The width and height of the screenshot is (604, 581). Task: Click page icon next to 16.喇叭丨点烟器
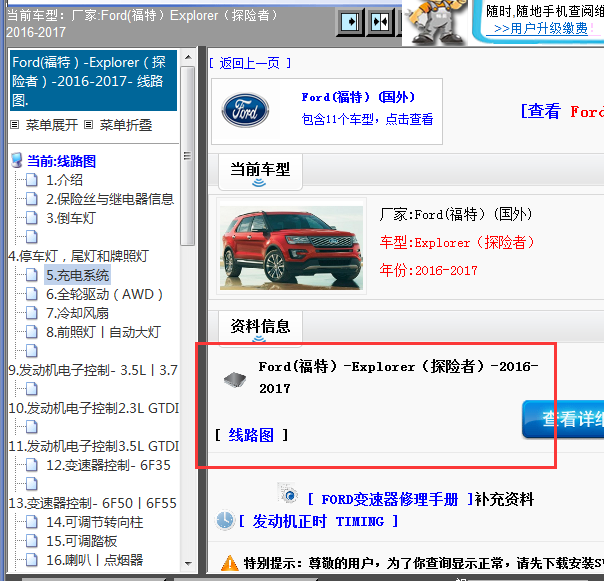tap(32, 560)
